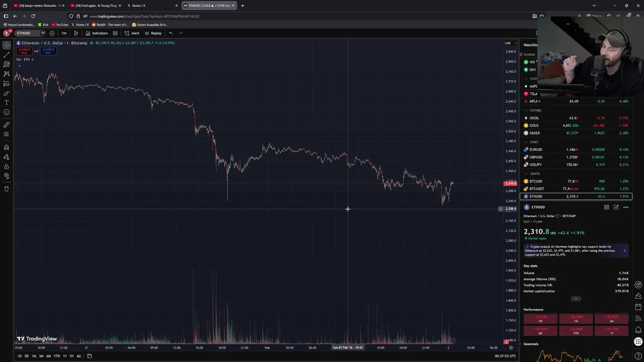Open forecasting and measurement tools

7,83
